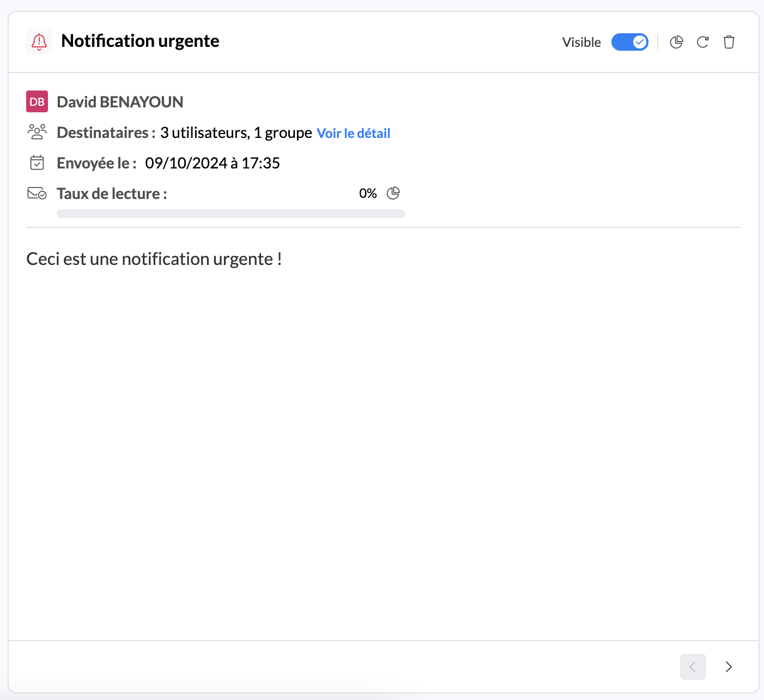Click the envelope read-rate icon
Screen dimensions: 764x700
pyautogui.click(x=37, y=193)
